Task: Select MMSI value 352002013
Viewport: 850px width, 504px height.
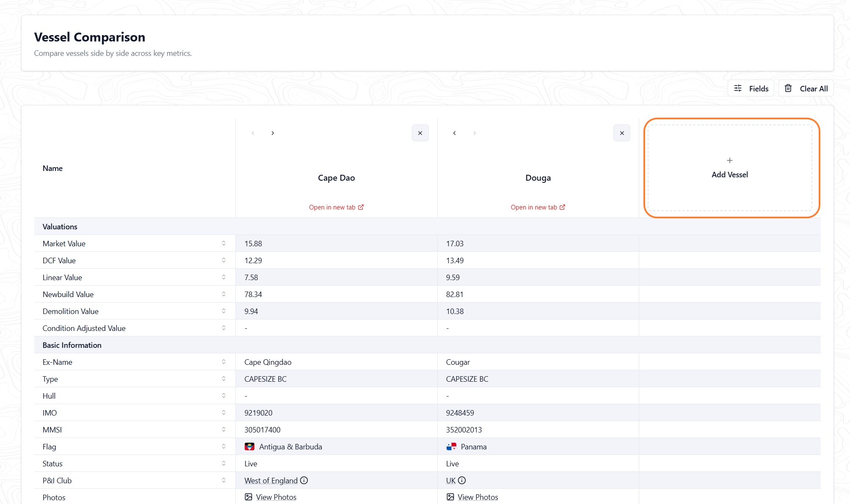Action: pyautogui.click(x=464, y=430)
